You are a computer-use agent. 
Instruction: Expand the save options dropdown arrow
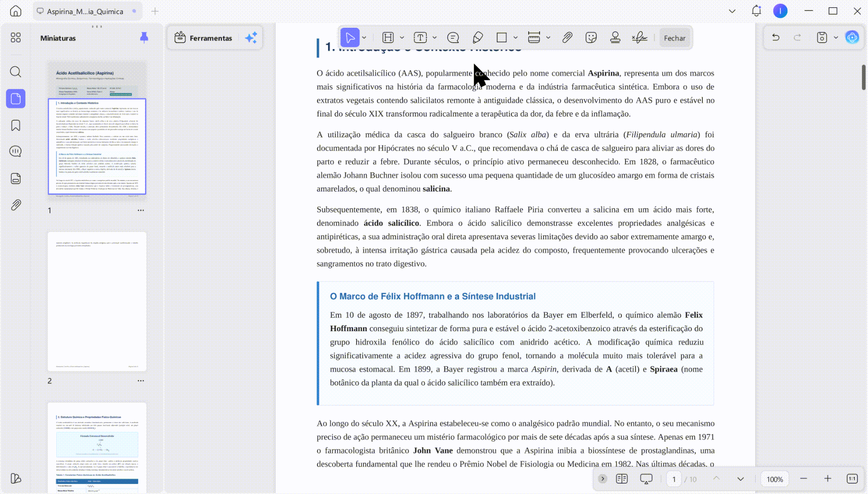point(836,38)
